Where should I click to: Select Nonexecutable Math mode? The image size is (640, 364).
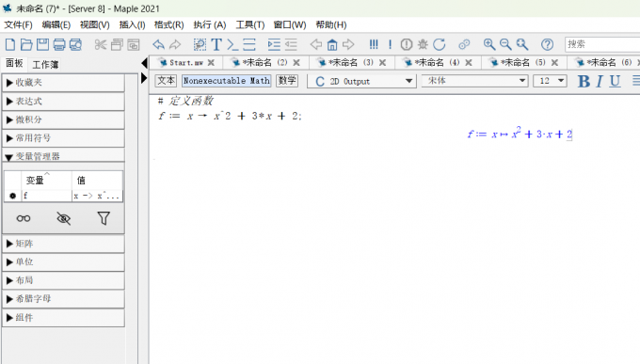pos(227,80)
